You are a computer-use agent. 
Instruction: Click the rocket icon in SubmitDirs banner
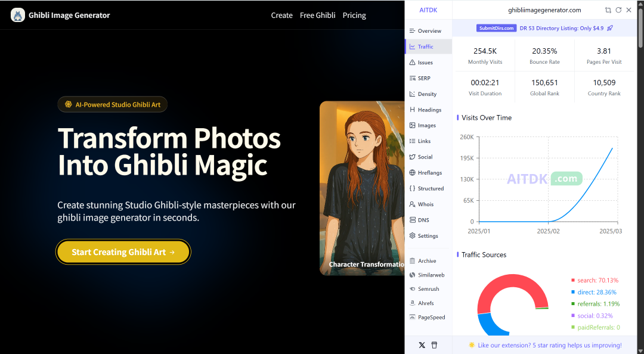610,28
